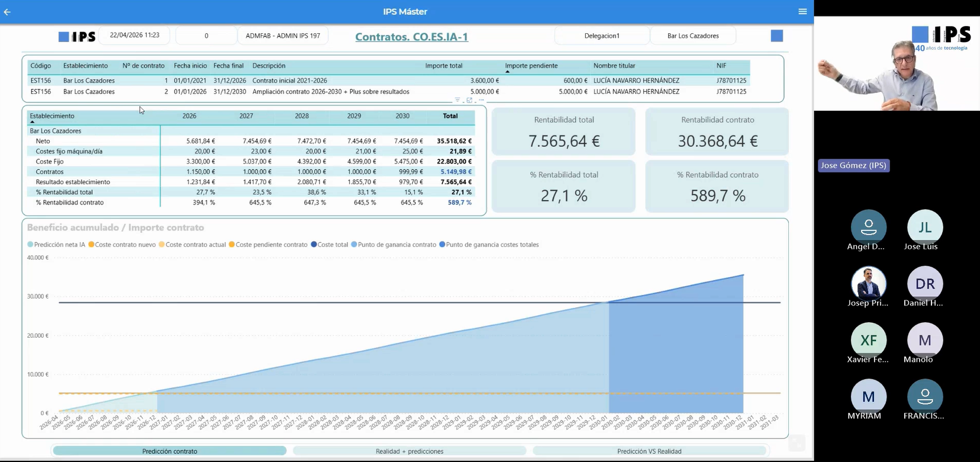This screenshot has height=462, width=980.
Task: Click Importe pendiente value 600,00 €
Action: 575,81
